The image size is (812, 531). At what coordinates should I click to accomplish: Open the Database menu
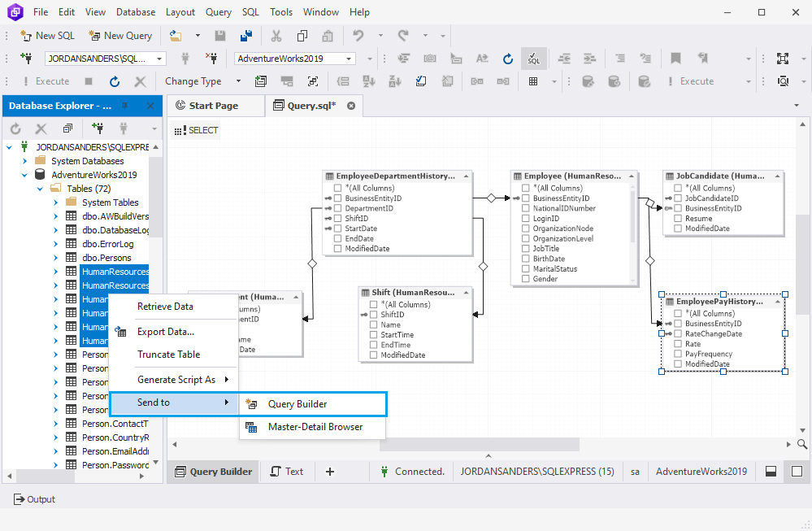click(135, 11)
